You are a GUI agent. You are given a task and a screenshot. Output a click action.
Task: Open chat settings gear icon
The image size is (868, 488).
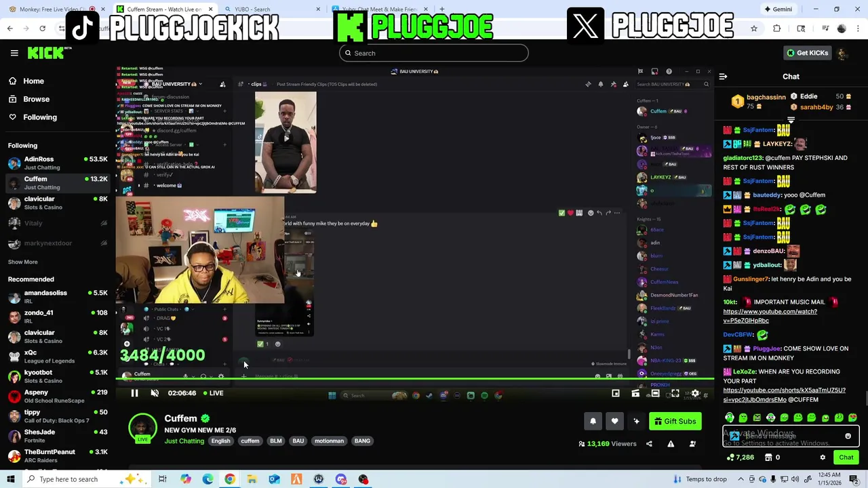coord(823,457)
